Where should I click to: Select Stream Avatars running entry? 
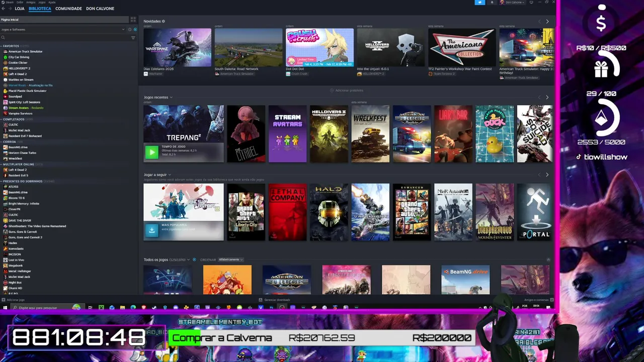26,108
